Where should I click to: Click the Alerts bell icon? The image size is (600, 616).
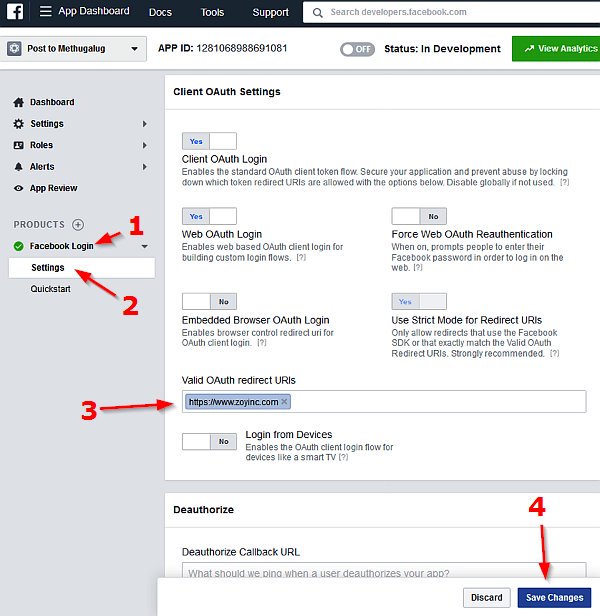point(18,167)
